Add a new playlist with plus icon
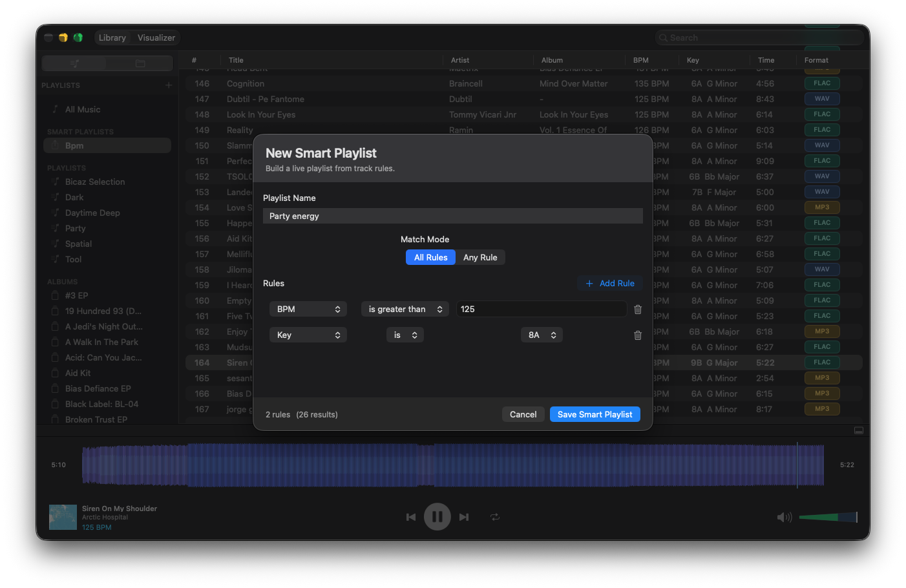Viewport: 906px width, 588px height. pos(169,85)
